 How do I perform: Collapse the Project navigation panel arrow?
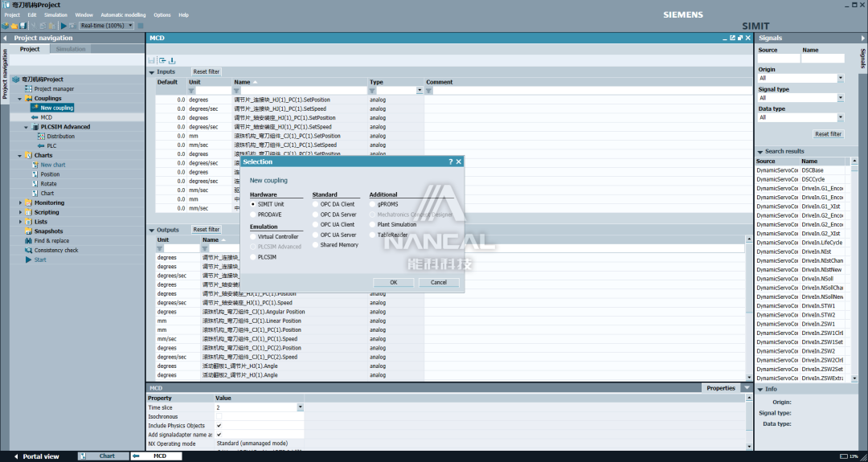click(x=5, y=39)
